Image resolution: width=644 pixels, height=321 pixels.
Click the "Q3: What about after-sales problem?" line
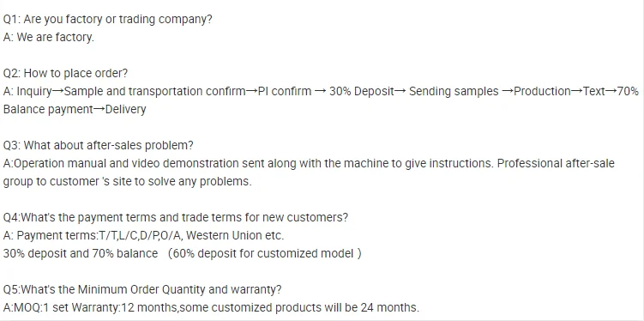pos(98,146)
